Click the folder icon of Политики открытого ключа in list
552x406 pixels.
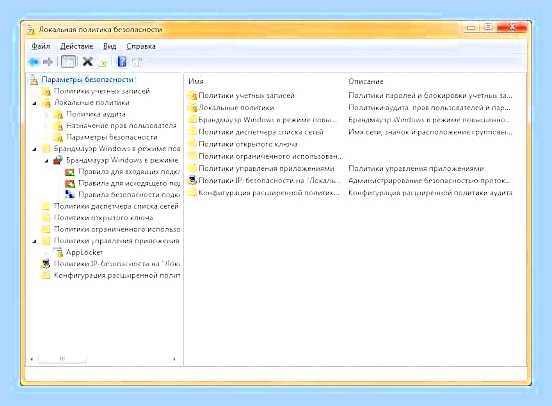tap(192, 144)
